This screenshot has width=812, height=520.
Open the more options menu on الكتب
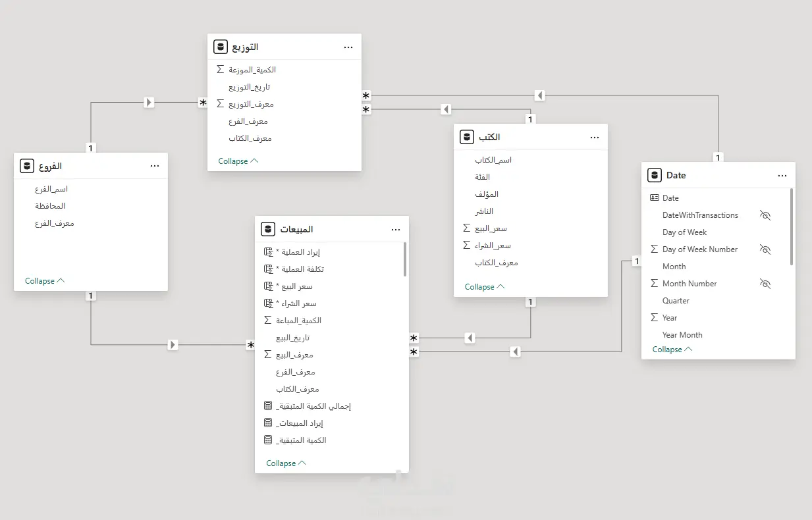(x=595, y=137)
